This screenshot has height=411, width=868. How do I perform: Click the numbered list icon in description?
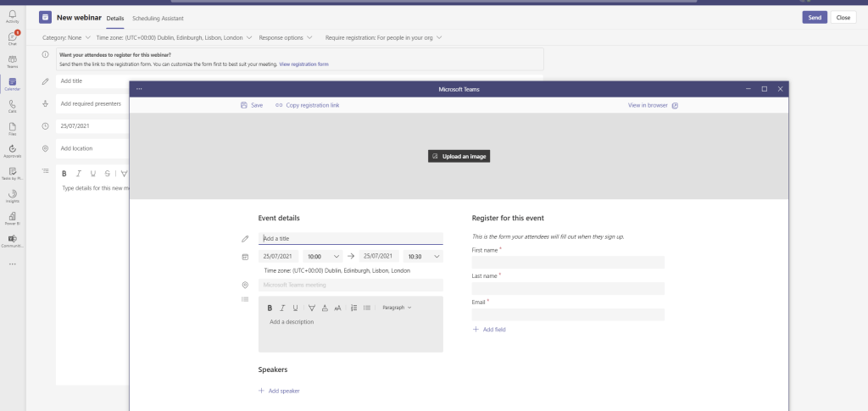coord(353,308)
